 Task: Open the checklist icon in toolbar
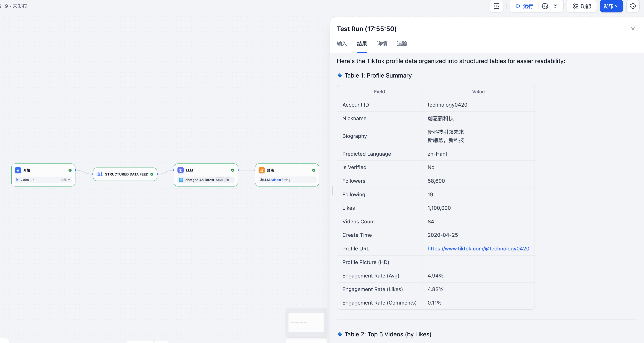(557, 6)
